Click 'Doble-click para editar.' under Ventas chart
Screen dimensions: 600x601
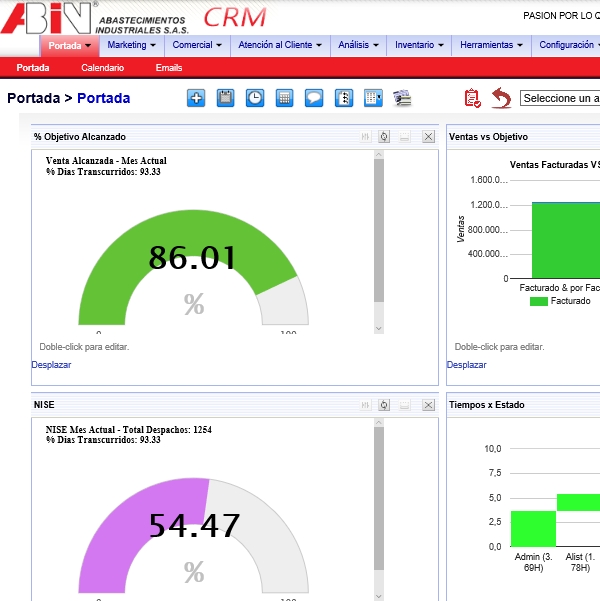[500, 347]
